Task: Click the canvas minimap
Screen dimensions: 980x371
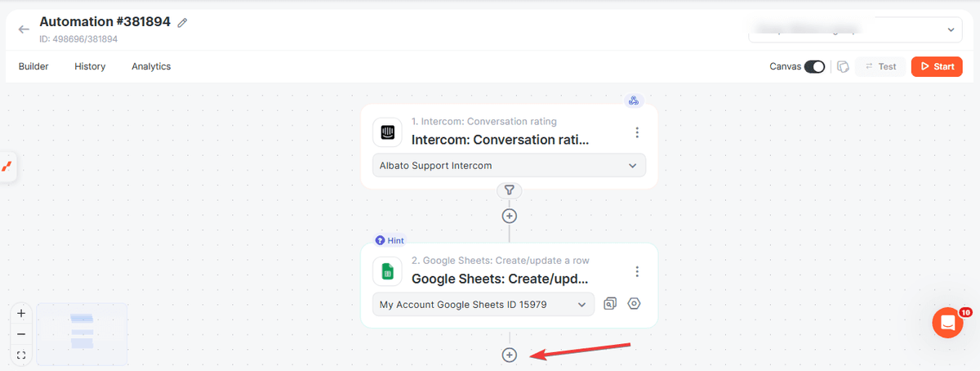Action: tap(82, 333)
